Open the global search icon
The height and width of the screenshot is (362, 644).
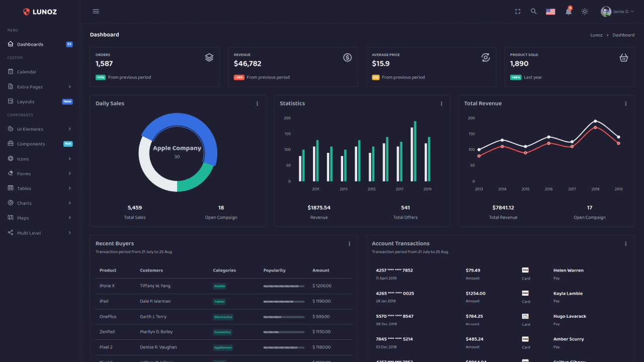pyautogui.click(x=533, y=11)
